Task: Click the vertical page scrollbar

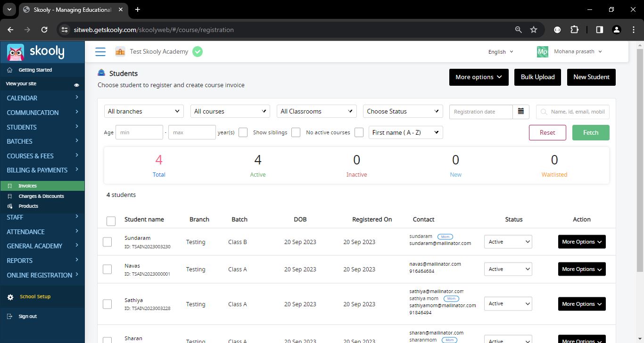Action: tap(640, 160)
